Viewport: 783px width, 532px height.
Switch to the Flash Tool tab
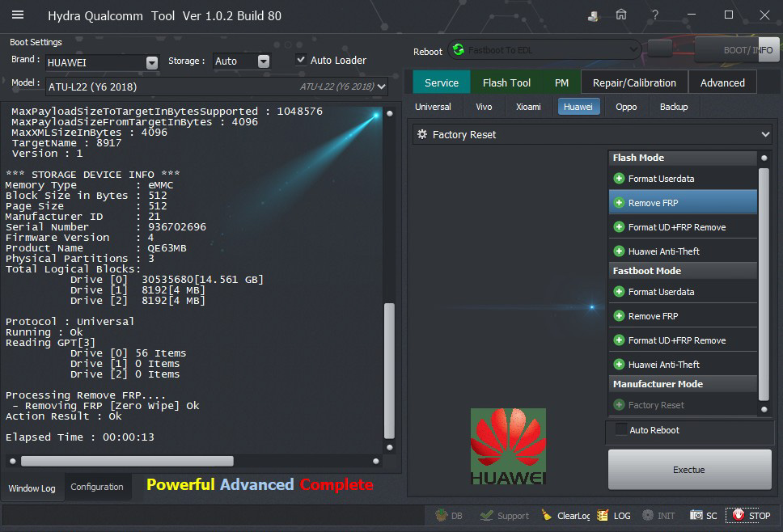tap(506, 82)
